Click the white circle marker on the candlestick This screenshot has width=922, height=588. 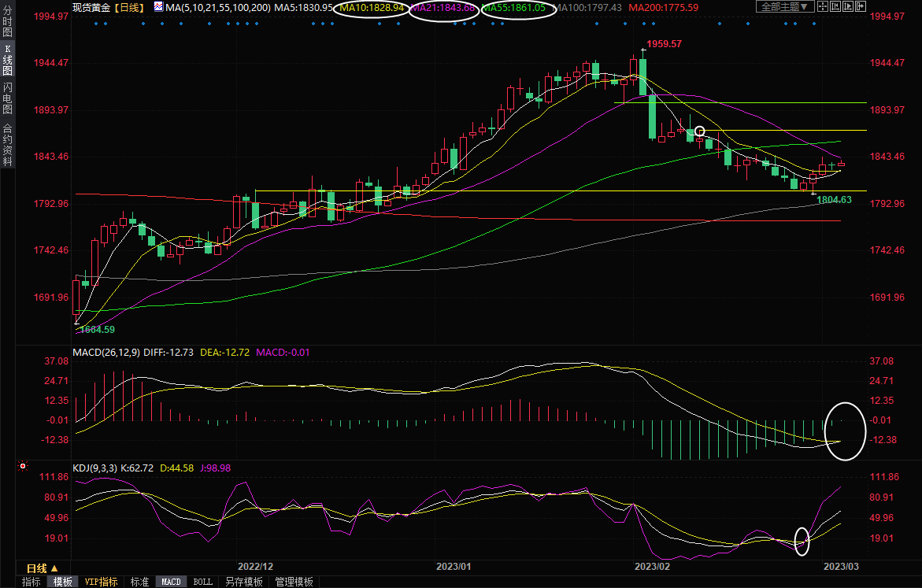699,131
